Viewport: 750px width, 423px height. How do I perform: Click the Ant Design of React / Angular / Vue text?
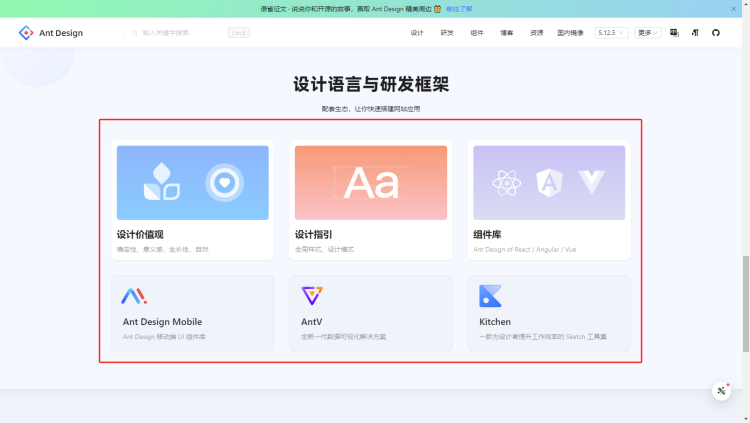[524, 249]
